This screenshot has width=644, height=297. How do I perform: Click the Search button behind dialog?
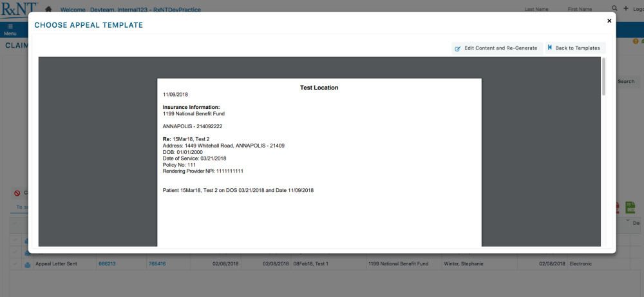(x=626, y=81)
